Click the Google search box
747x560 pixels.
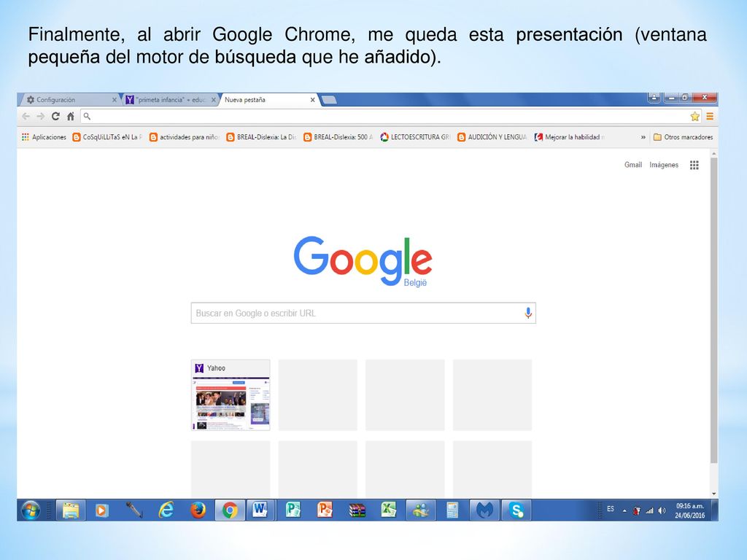[363, 313]
